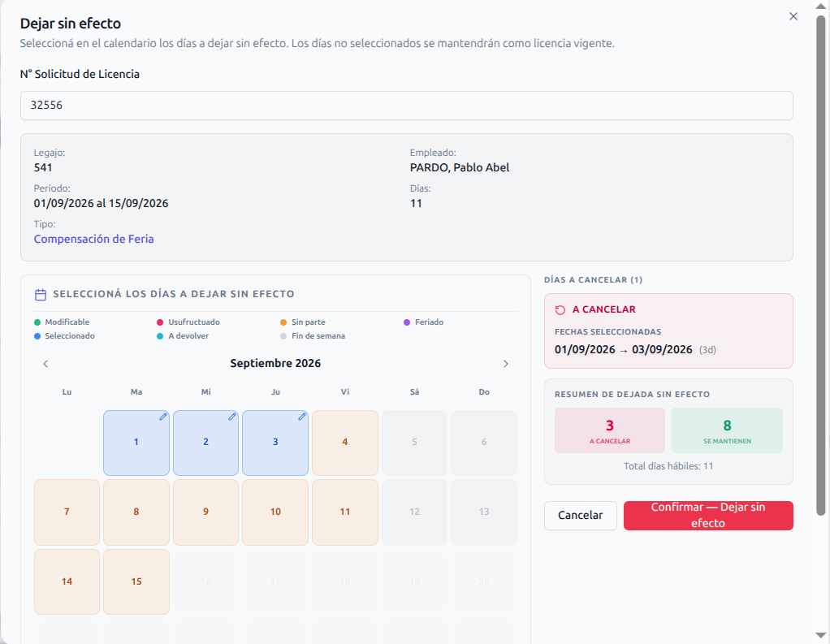Click the RESUMEN DE DEJADA SIN EFECTO heading
Image resolution: width=830 pixels, height=644 pixels.
[x=632, y=395]
